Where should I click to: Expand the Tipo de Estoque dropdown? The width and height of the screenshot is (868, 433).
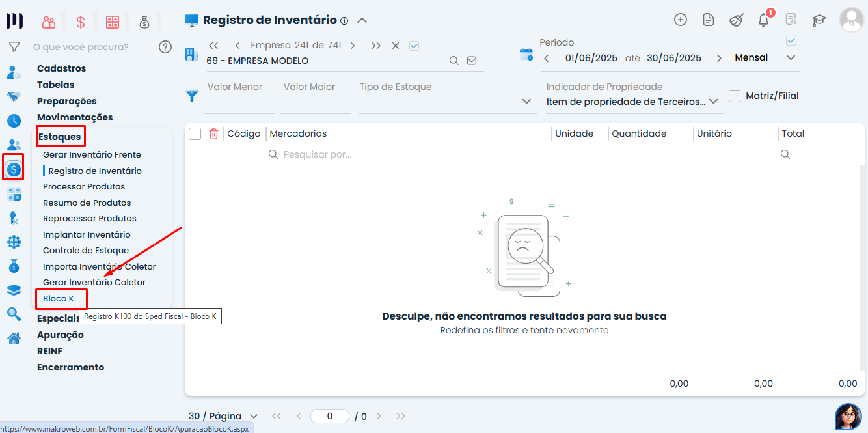click(526, 102)
